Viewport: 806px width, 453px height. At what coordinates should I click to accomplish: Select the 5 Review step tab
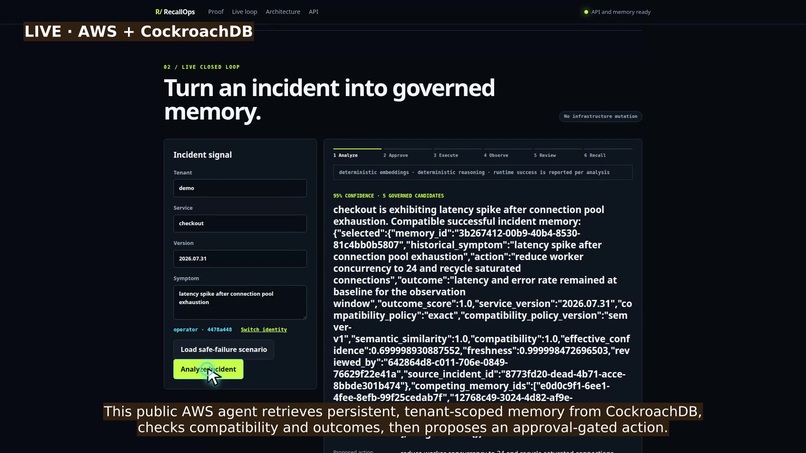click(x=558, y=153)
